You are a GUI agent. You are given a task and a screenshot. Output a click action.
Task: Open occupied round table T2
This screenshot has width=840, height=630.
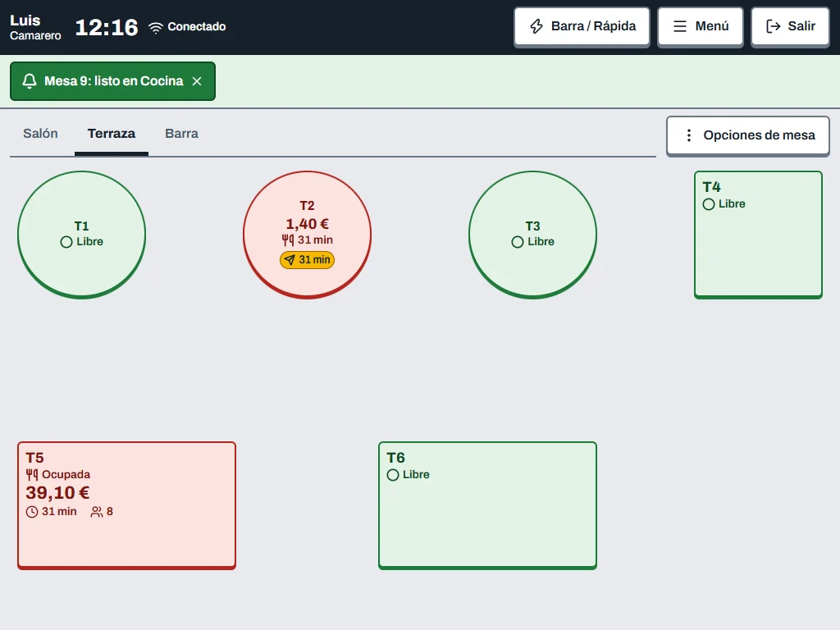(x=307, y=235)
